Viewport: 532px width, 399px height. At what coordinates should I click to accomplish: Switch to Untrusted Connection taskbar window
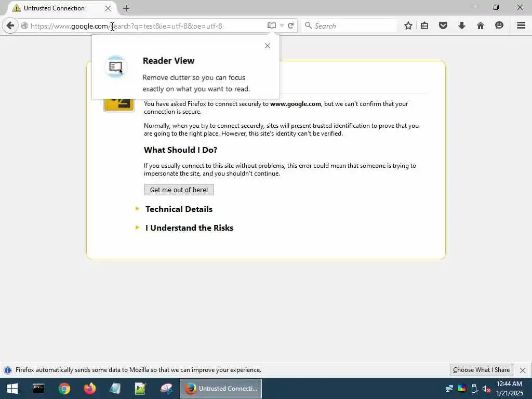tap(221, 389)
